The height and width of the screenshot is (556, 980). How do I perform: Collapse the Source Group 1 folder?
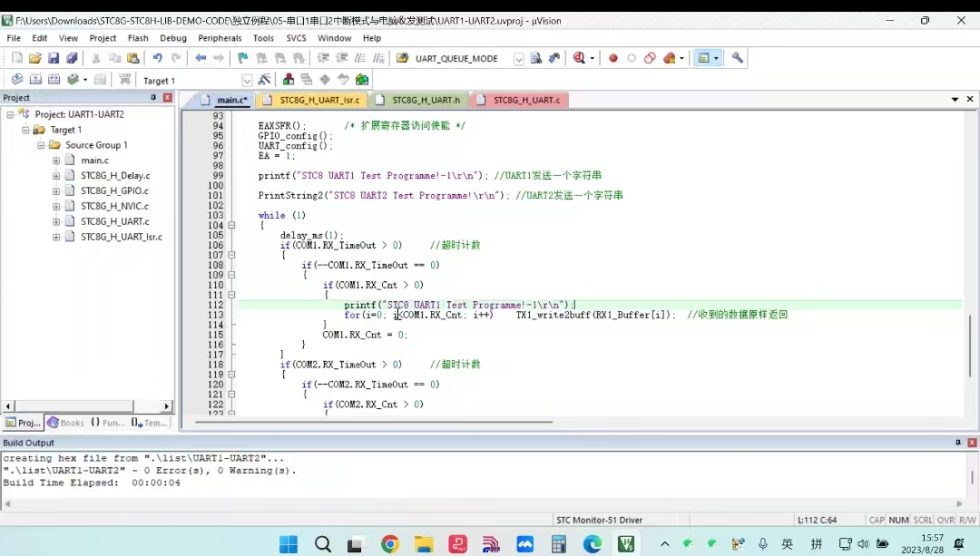[x=41, y=145]
